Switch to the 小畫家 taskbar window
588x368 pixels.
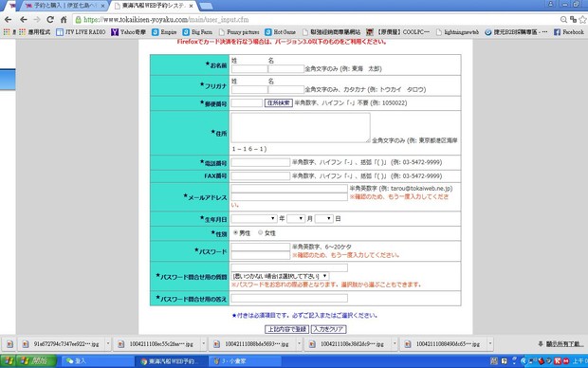[x=245, y=361]
